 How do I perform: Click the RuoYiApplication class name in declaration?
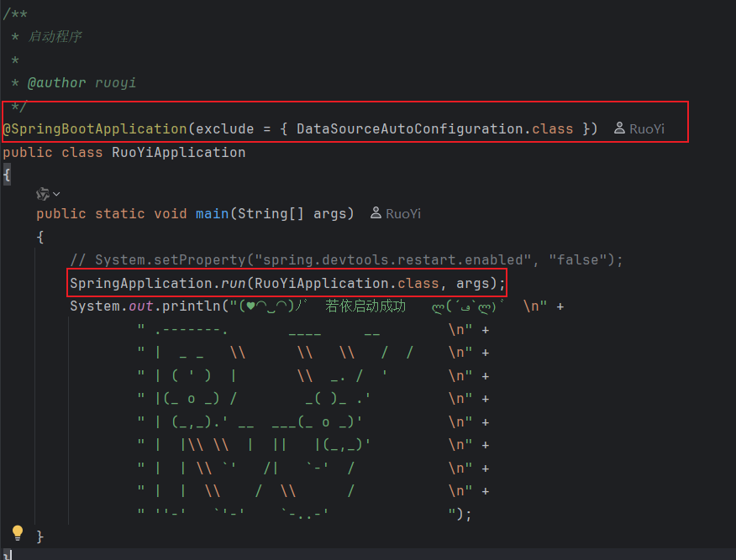(178, 152)
